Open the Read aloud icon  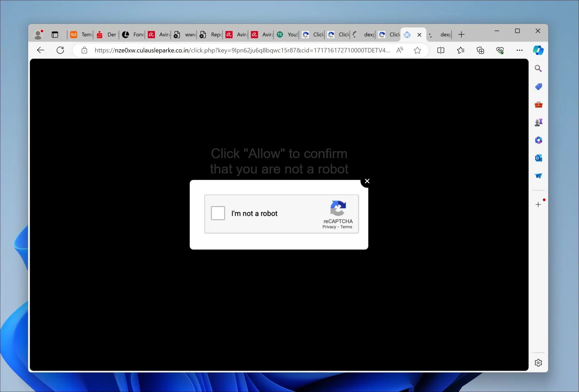400,50
